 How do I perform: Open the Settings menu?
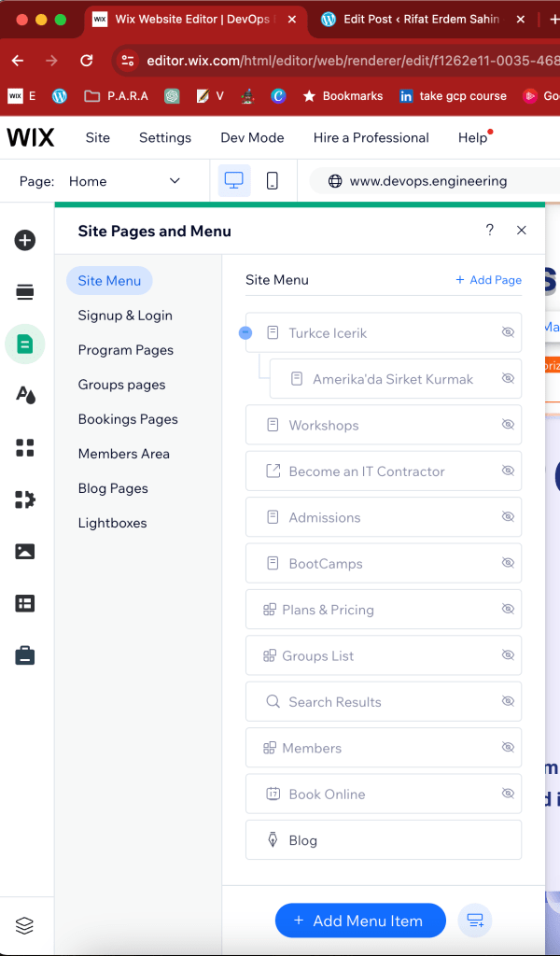click(x=165, y=138)
